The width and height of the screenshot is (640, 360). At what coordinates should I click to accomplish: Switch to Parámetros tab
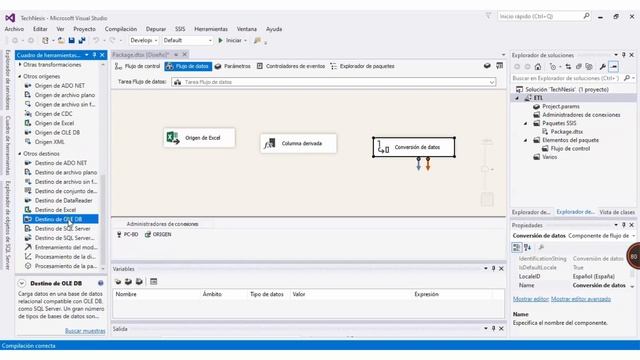[x=233, y=66]
